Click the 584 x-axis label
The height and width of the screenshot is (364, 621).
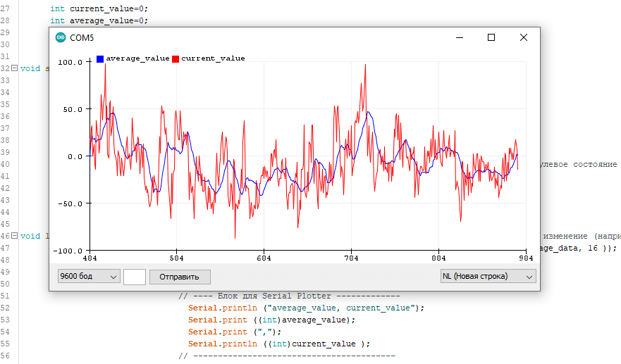pyautogui.click(x=177, y=258)
